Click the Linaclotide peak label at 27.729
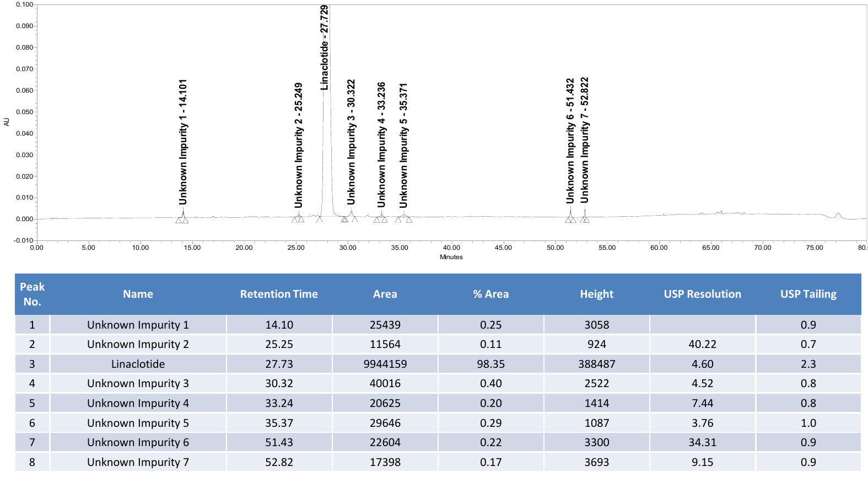This screenshot has height=477, width=868. tap(325, 47)
